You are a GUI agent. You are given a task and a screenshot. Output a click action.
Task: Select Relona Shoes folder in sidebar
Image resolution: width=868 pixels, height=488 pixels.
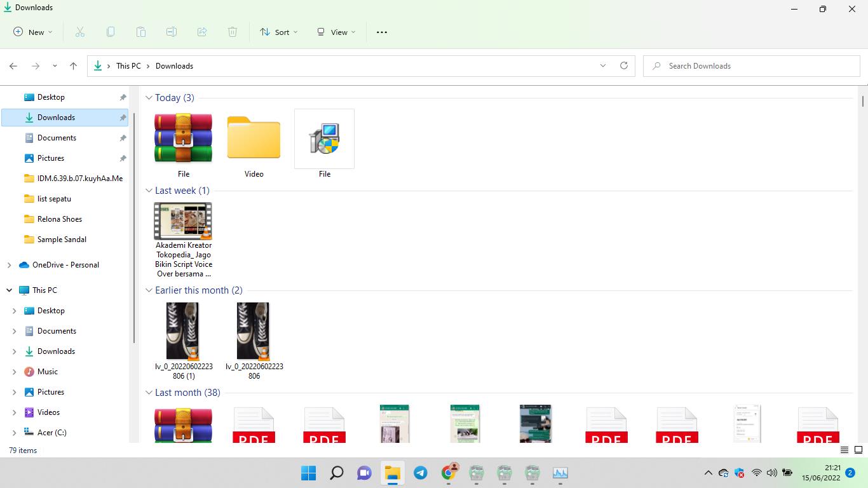pyautogui.click(x=59, y=219)
